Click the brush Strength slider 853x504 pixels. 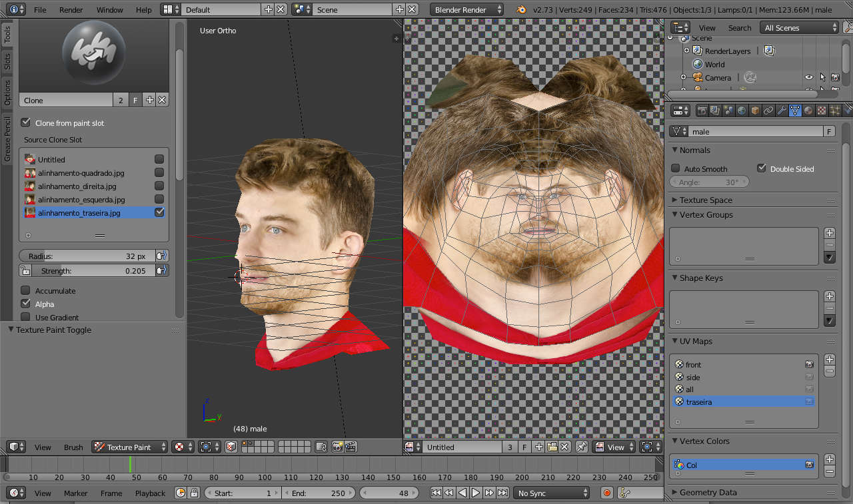click(x=93, y=270)
